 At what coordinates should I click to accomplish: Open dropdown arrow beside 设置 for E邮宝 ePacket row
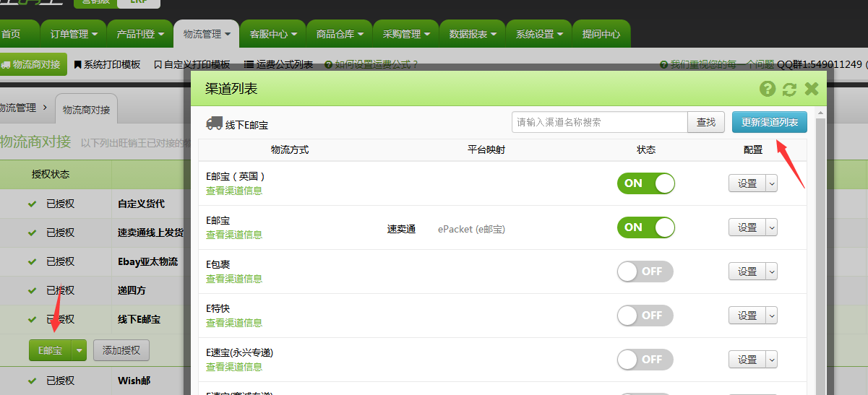(x=771, y=227)
